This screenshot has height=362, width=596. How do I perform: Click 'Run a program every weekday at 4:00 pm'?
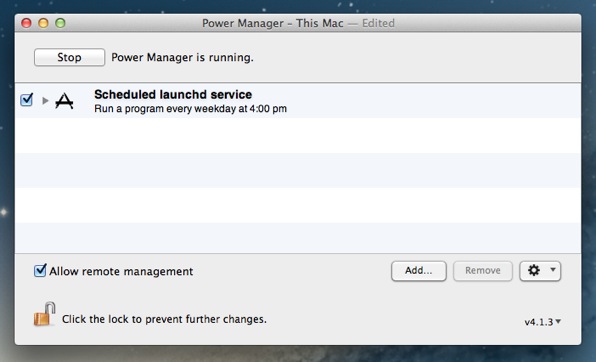(x=190, y=109)
